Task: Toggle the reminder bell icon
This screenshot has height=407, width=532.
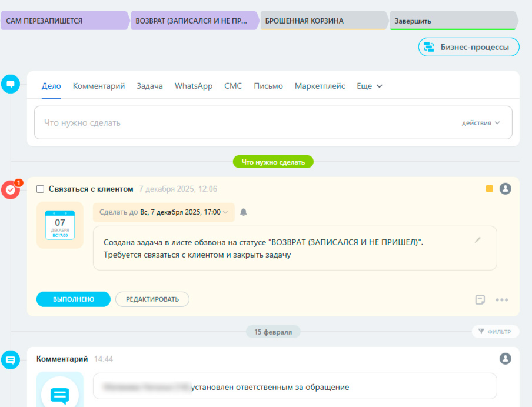Action: tap(244, 212)
